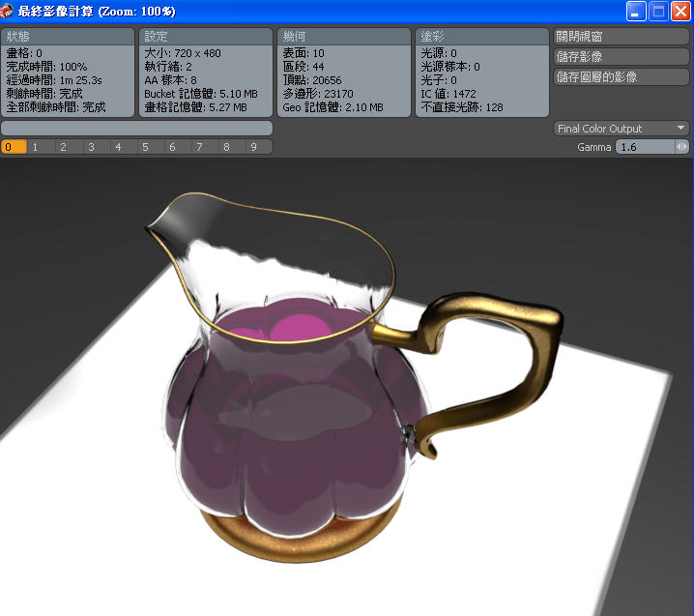Click the application icon in title bar
Screen dimensions: 694x616
point(6,11)
